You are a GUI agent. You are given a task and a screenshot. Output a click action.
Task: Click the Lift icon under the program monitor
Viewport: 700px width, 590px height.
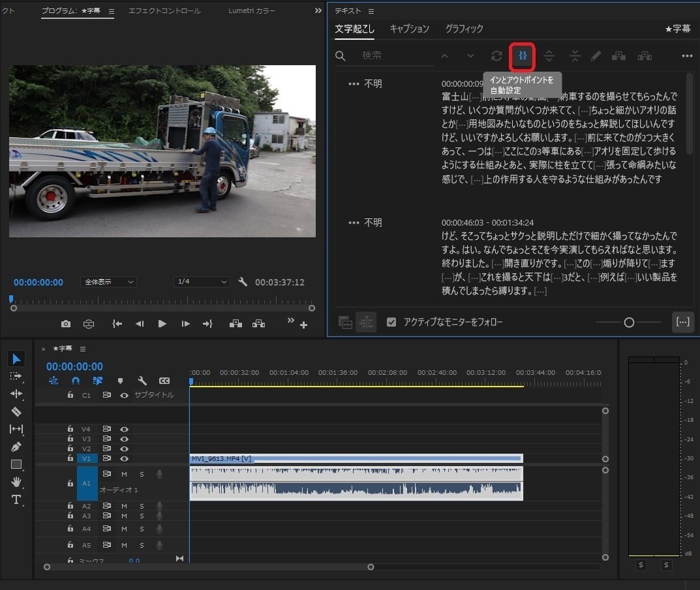coord(236,323)
